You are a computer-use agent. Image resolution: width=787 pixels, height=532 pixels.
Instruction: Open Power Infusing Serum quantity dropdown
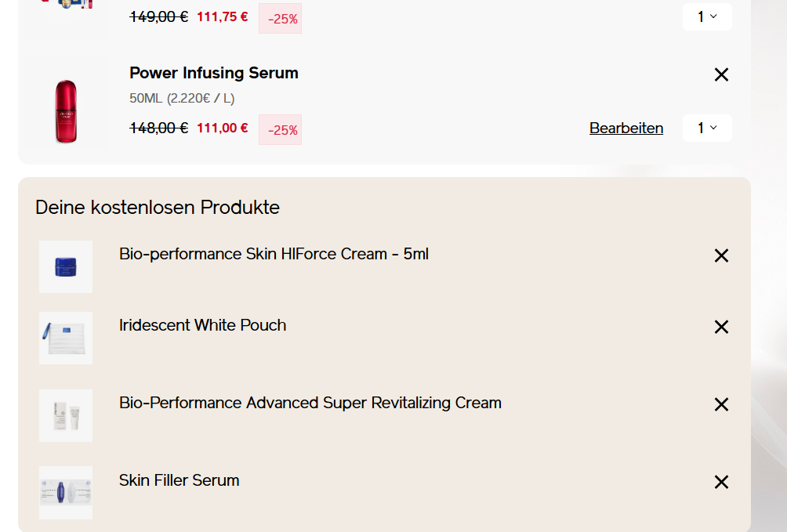pos(707,128)
